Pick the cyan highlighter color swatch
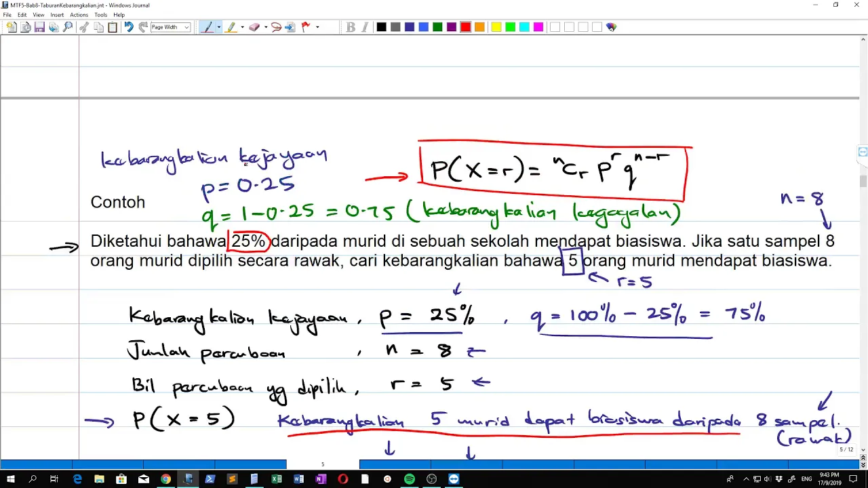The height and width of the screenshot is (488, 868). point(524,27)
